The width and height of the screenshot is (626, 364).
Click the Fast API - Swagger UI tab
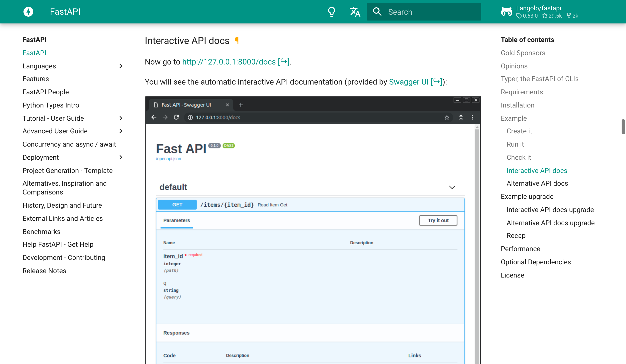click(191, 105)
